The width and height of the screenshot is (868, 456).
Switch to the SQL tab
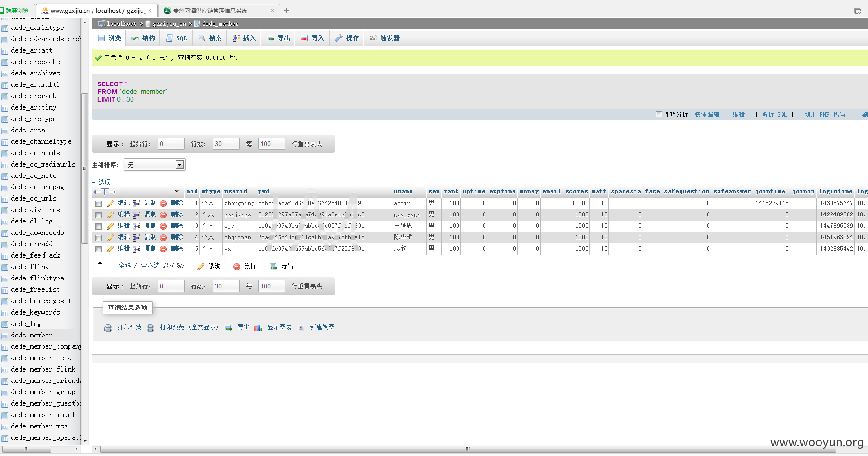click(177, 38)
